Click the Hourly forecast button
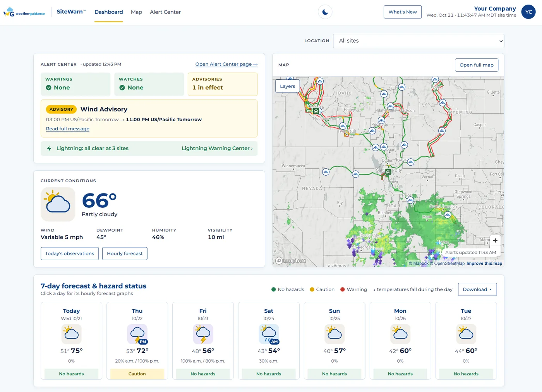 point(125,253)
